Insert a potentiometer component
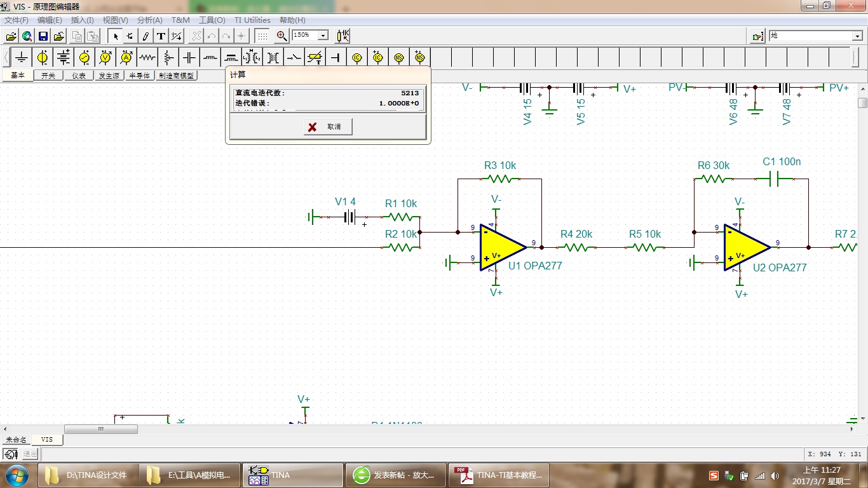Image resolution: width=868 pixels, height=488 pixels. point(168,58)
